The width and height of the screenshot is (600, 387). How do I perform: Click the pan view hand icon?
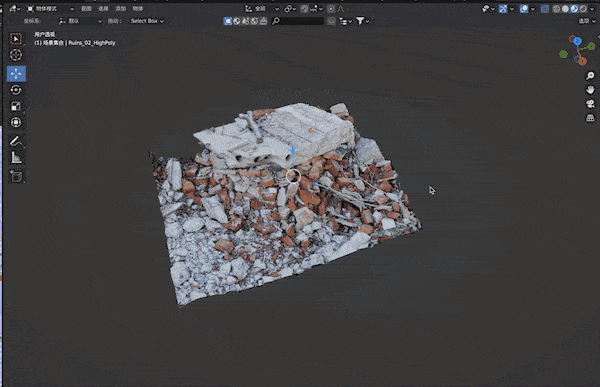[x=590, y=90]
